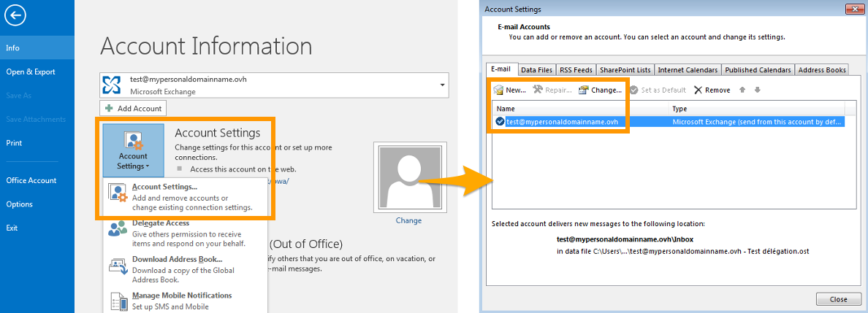
Task: Open Delegate Access from the dropdown menu
Action: (x=161, y=223)
